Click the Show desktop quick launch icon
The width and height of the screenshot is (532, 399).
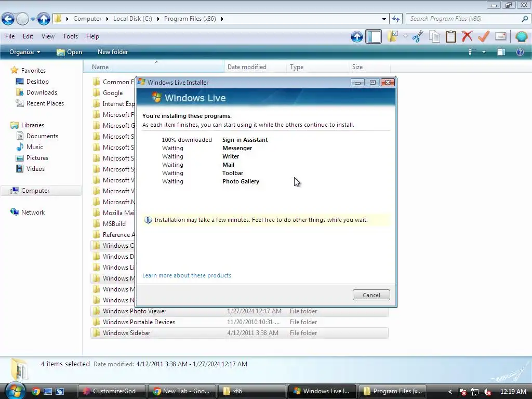48,391
